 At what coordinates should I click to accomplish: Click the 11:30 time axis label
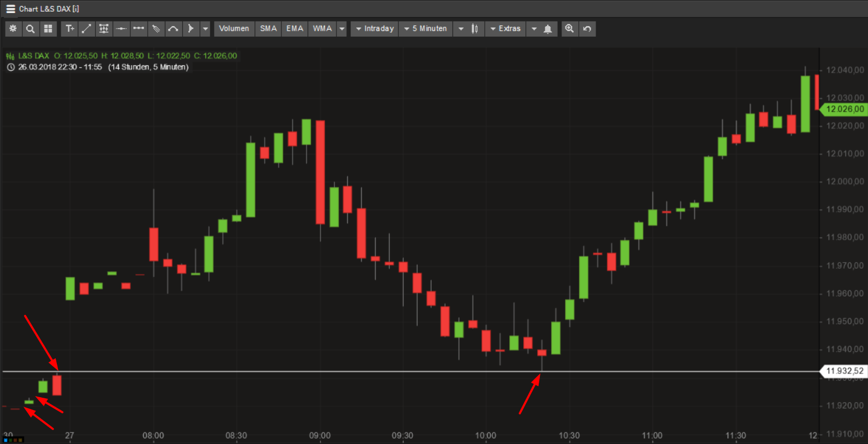[x=735, y=435]
